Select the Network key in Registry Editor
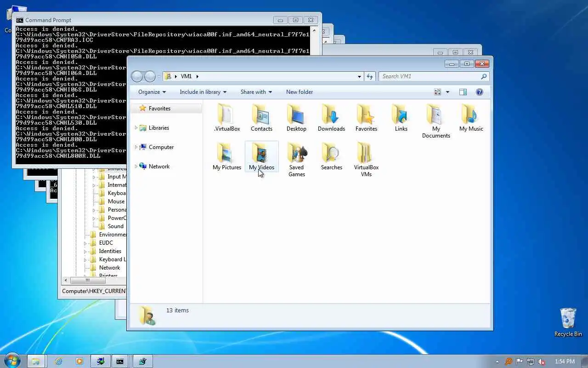The height and width of the screenshot is (368, 588). coord(109,268)
